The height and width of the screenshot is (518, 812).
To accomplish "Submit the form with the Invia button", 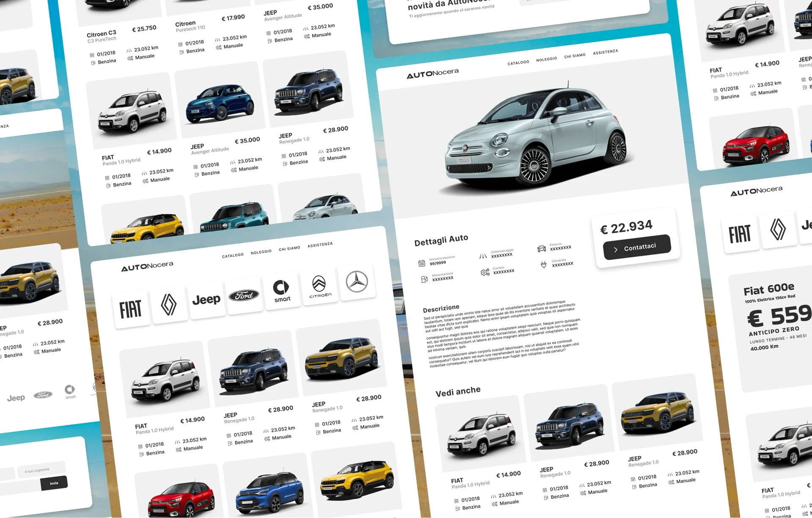I will point(54,483).
